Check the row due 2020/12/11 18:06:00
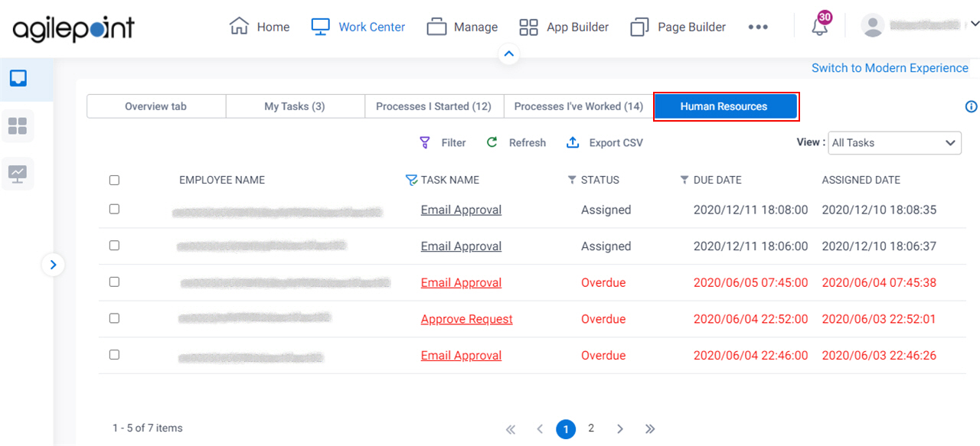This screenshot has height=446, width=980. (114, 246)
